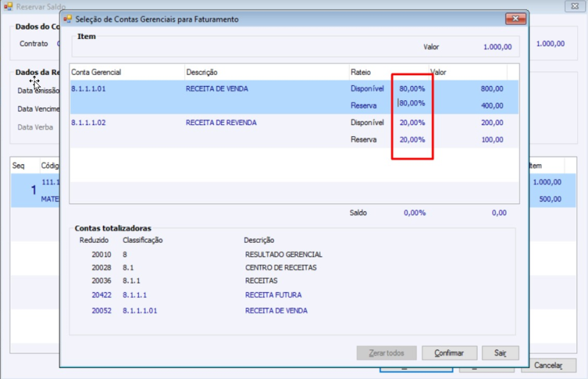This screenshot has width=588, height=379.
Task: Select the Disponível 20,00% rateio cell
Action: [x=412, y=122]
